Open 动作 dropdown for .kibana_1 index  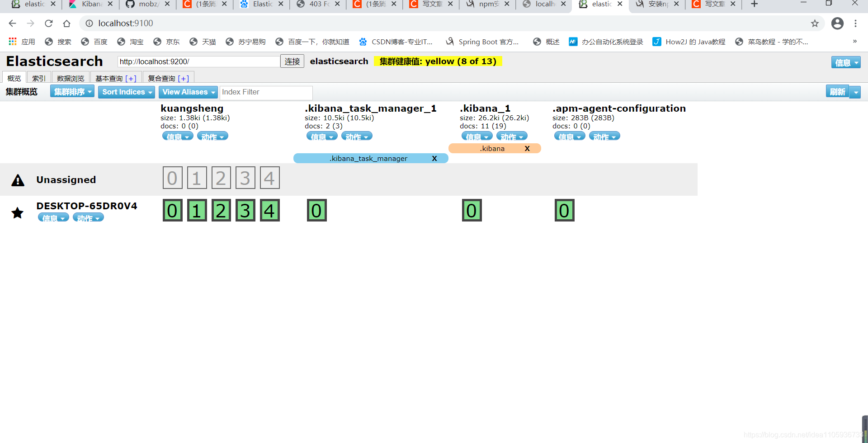(x=512, y=136)
